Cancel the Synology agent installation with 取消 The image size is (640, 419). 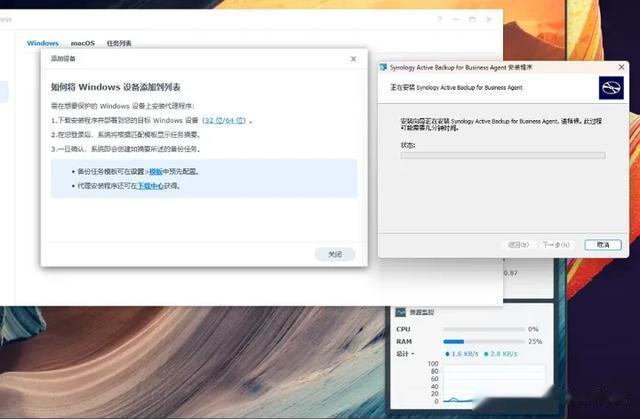[x=603, y=244]
